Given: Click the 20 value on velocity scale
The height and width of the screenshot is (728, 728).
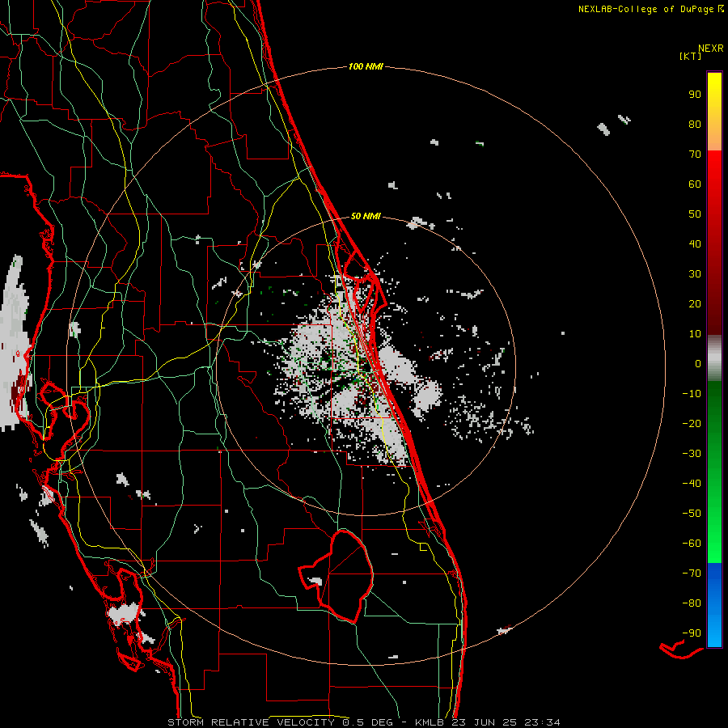Looking at the screenshot, I should click(695, 304).
